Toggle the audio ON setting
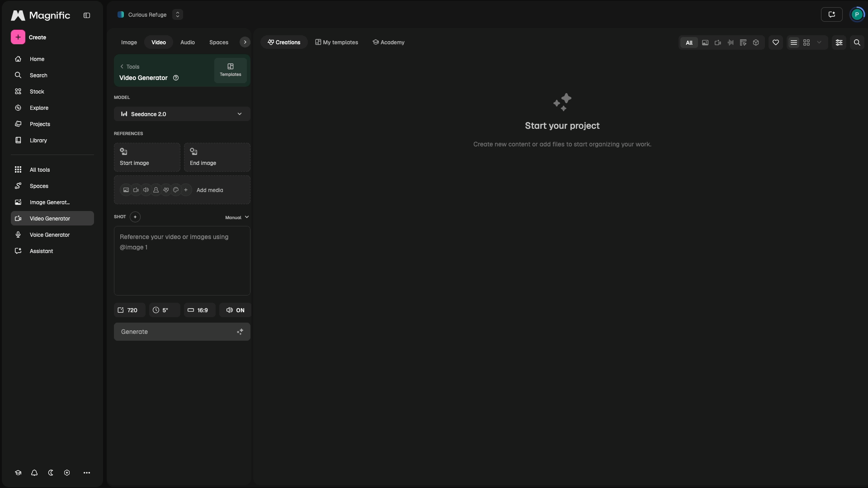The image size is (868, 488). pos(235,310)
